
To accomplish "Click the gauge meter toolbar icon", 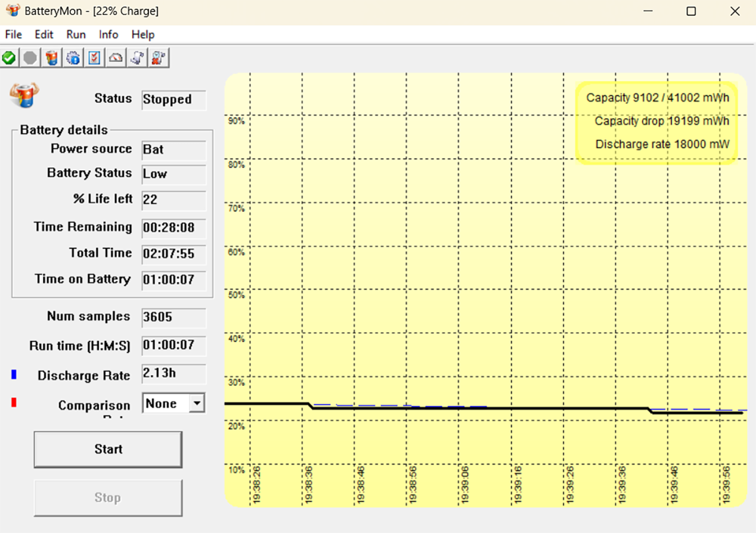I will (116, 58).
